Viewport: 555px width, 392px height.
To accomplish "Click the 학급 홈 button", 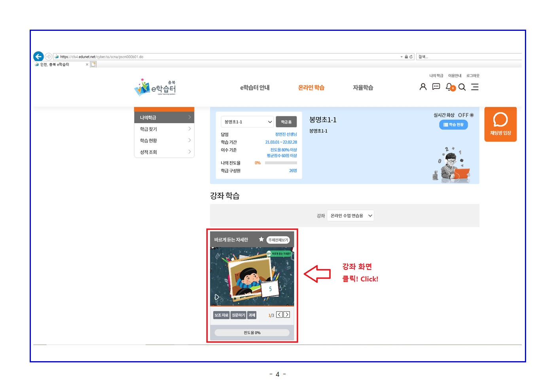I will pos(286,122).
